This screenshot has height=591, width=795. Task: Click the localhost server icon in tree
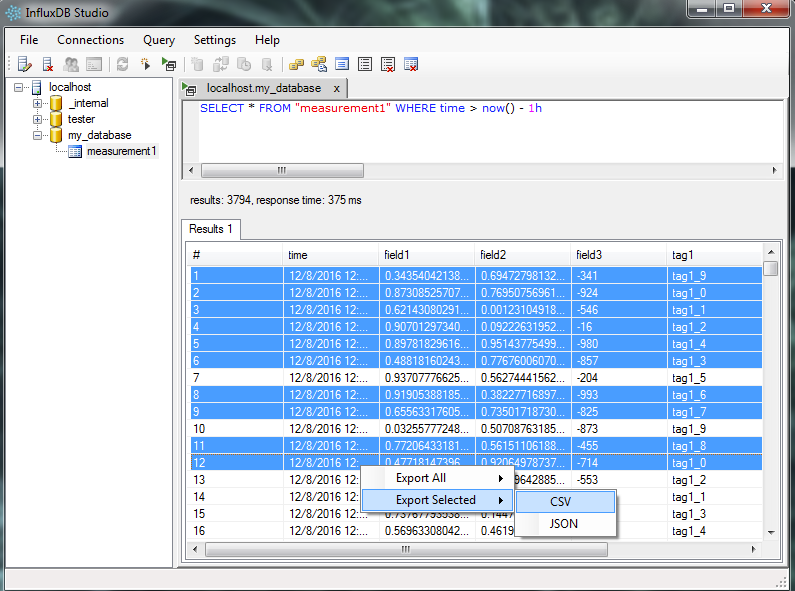coord(37,87)
